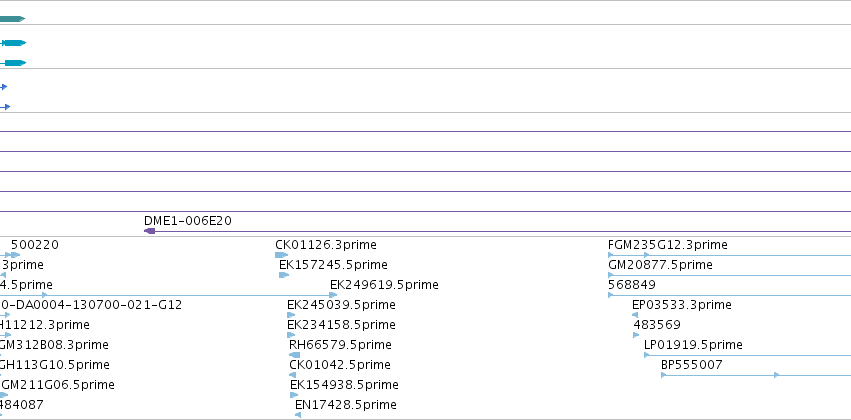
Task: Open the DME1-006E20 feature label
Action: [x=188, y=221]
